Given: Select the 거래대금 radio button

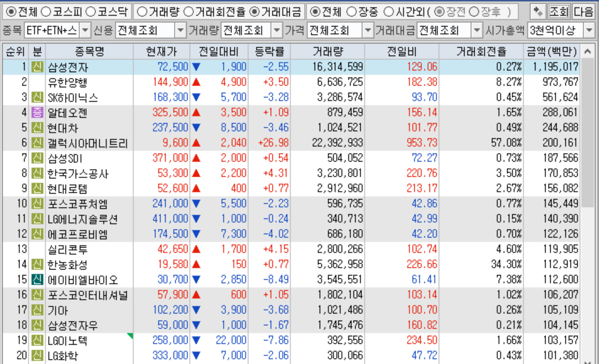Looking at the screenshot, I should coord(254,12).
